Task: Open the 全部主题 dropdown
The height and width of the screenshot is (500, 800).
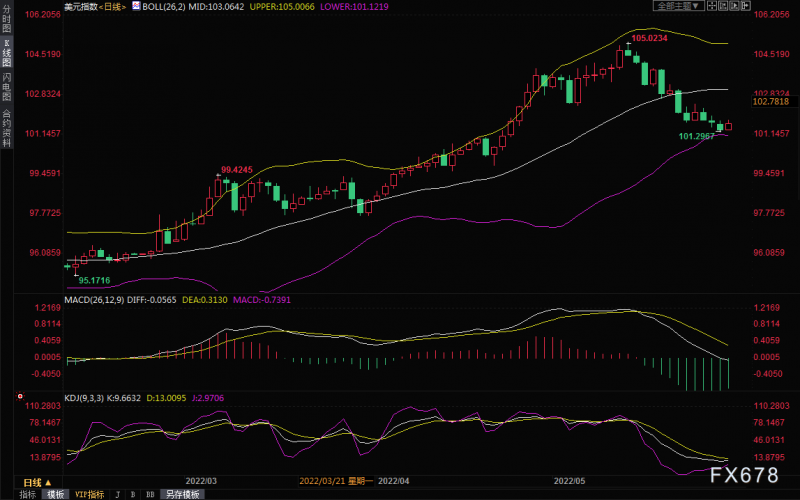Action: [x=679, y=6]
